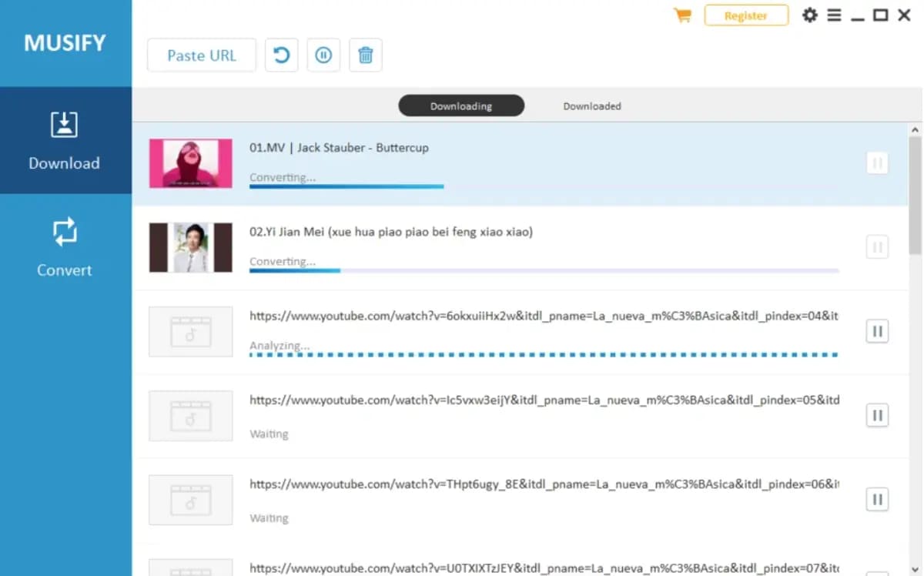Click the resume all downloads icon
The height and width of the screenshot is (576, 924).
click(282, 55)
